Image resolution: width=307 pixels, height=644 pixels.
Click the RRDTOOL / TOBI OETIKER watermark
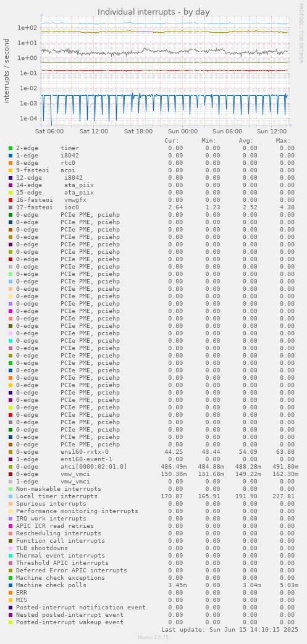point(301,33)
